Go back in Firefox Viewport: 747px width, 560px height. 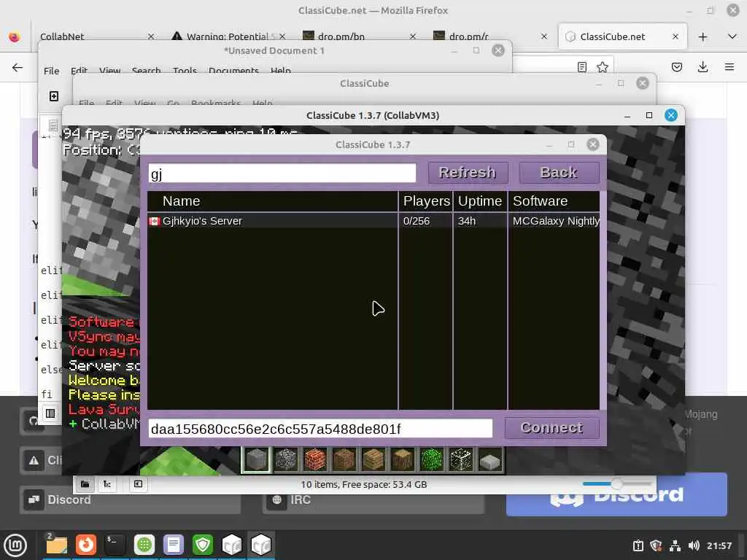18,67
